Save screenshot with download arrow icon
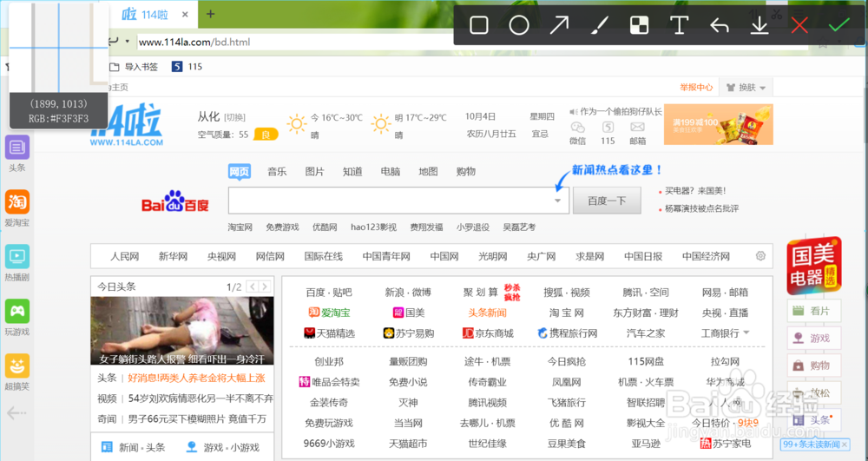This screenshot has height=461, width=868. point(759,25)
